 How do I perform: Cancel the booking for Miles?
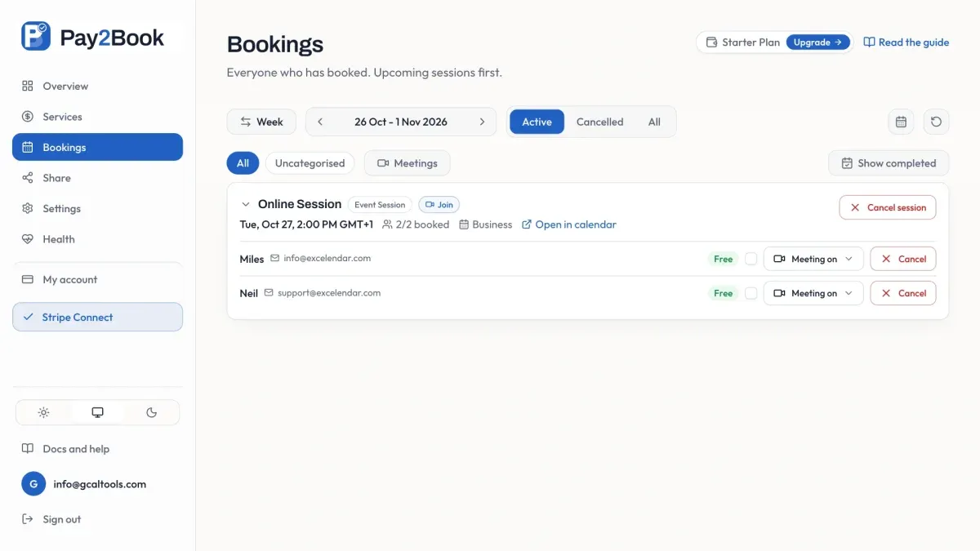click(903, 259)
